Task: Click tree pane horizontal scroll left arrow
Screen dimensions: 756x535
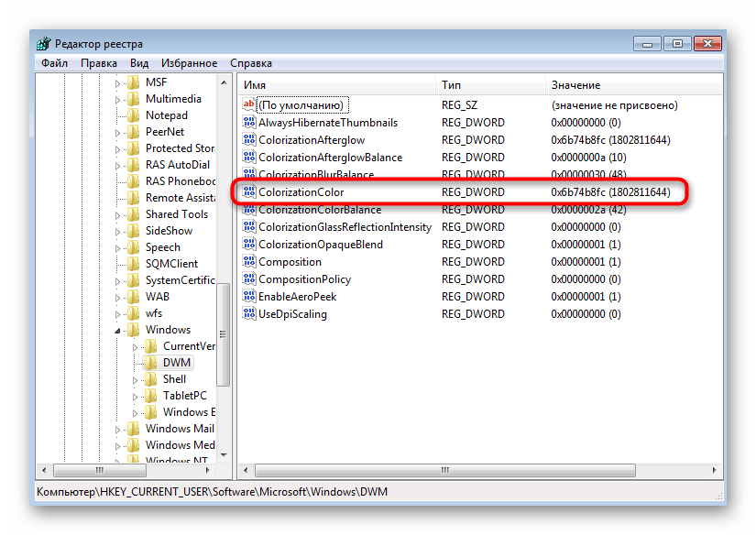Action: (44, 470)
